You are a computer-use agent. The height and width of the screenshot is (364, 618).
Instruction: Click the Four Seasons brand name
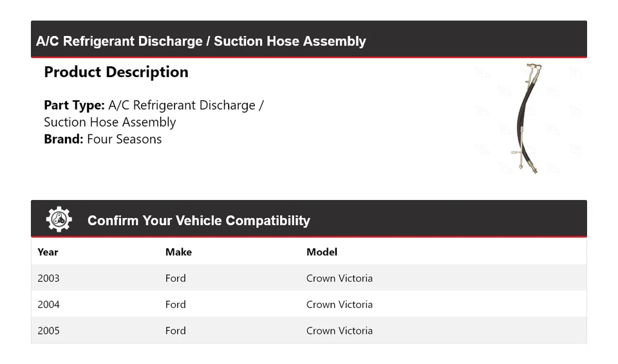point(124,139)
